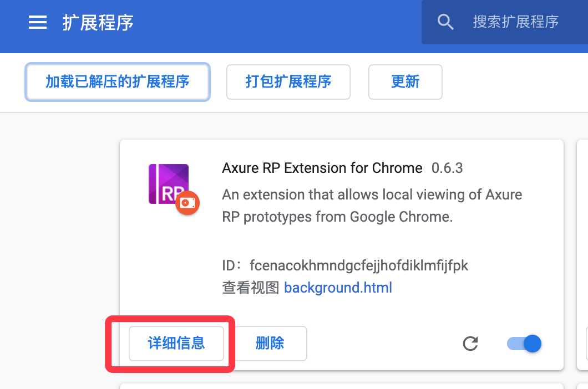588x389 pixels.
Task: Click the extension ID string
Action: point(359,265)
